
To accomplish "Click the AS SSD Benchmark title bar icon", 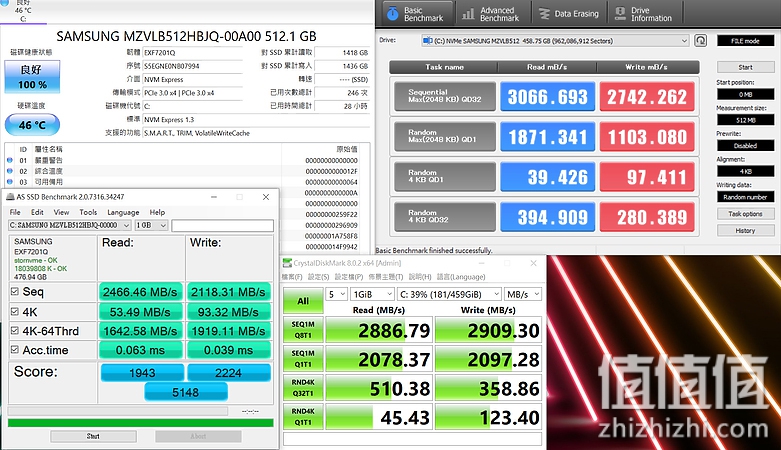I will pos(10,197).
